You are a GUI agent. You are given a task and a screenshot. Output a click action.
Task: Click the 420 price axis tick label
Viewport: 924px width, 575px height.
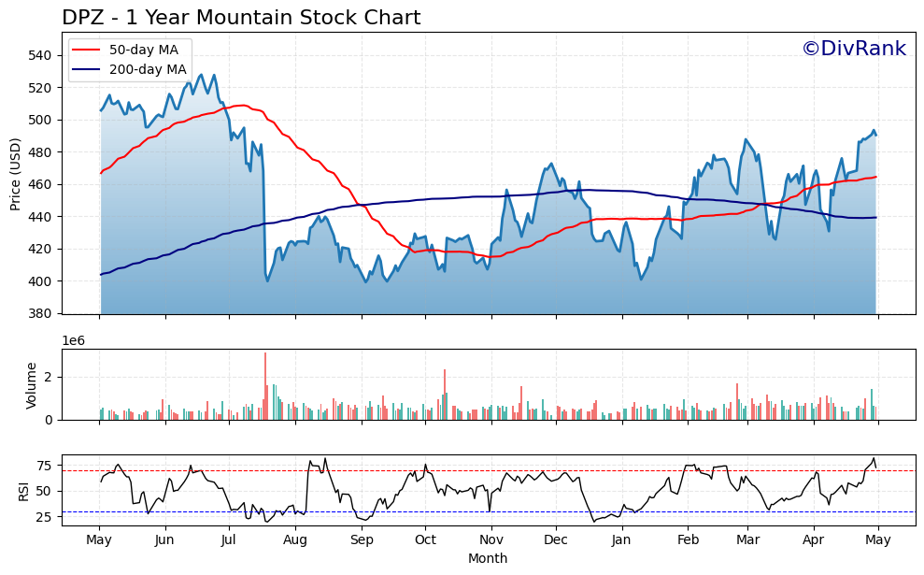pyautogui.click(x=39, y=250)
